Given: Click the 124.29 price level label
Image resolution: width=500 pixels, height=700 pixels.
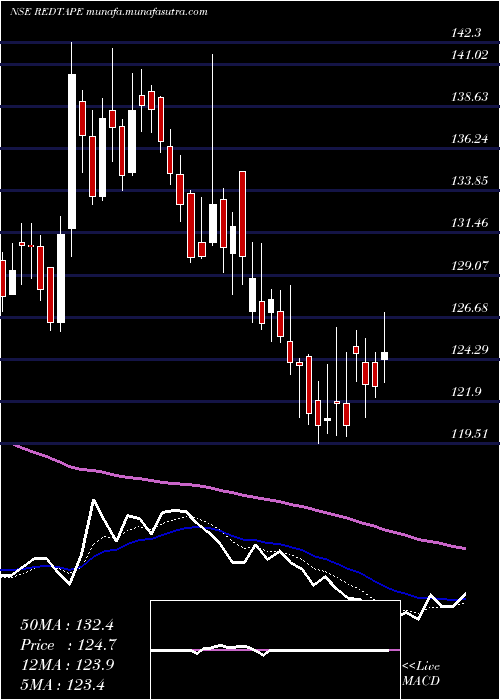Looking at the screenshot, I should (472, 350).
